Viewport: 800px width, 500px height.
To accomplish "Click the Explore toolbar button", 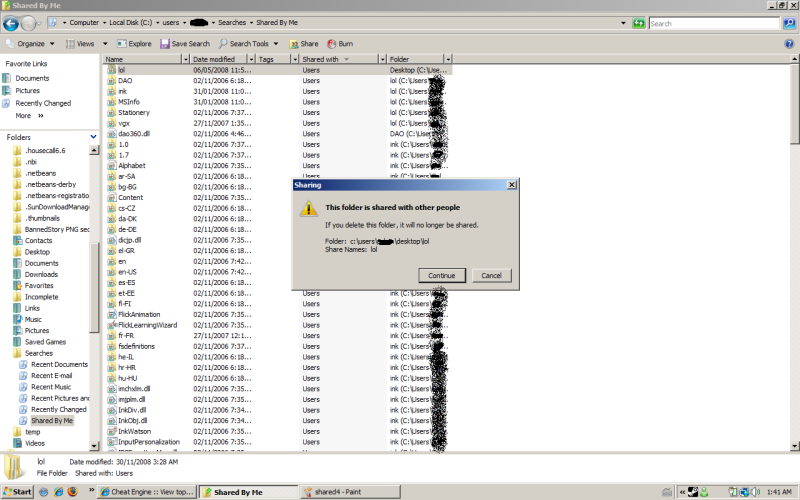I will click(134, 44).
